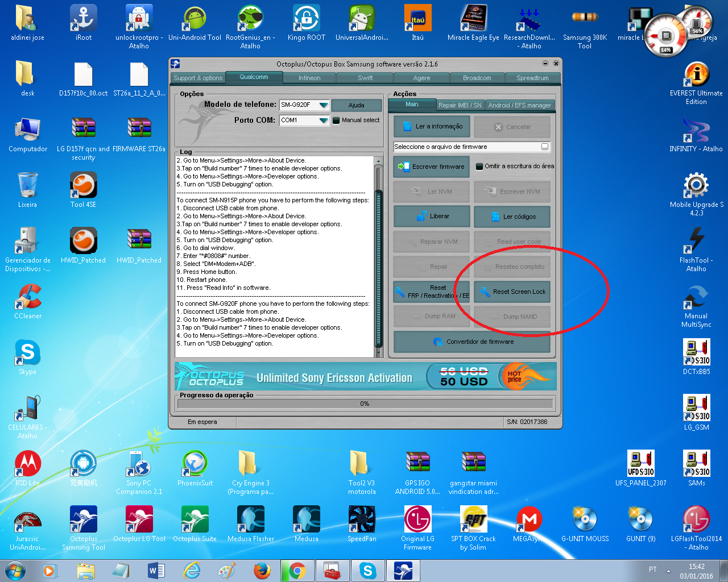Image resolution: width=728 pixels, height=582 pixels.
Task: Switch to Support & options tab
Action: (198, 78)
